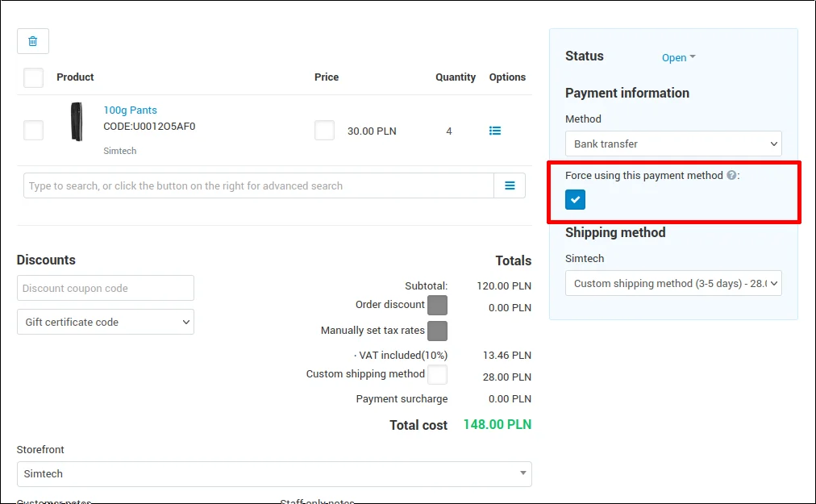Click the trash delete icon button
The width and height of the screenshot is (816, 504).
tap(33, 41)
